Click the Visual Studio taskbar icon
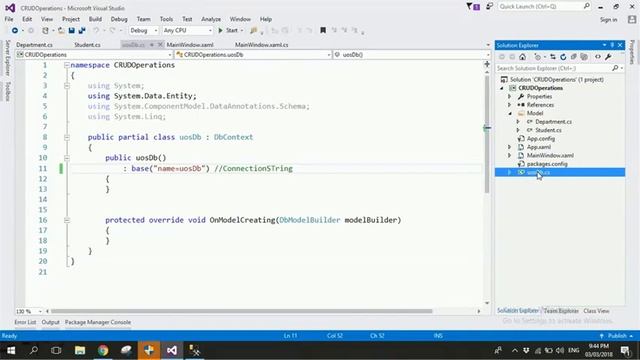Screen dimensions: 640x360 [x=172, y=351]
